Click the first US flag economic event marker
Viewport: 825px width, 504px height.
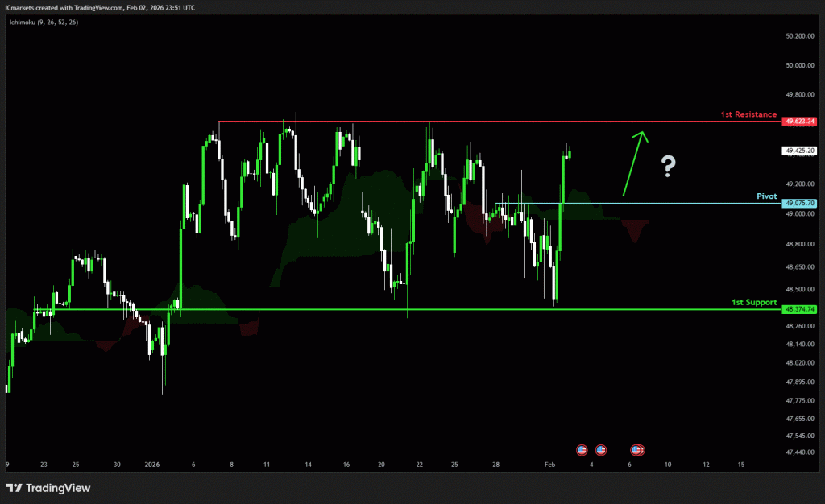[582, 449]
